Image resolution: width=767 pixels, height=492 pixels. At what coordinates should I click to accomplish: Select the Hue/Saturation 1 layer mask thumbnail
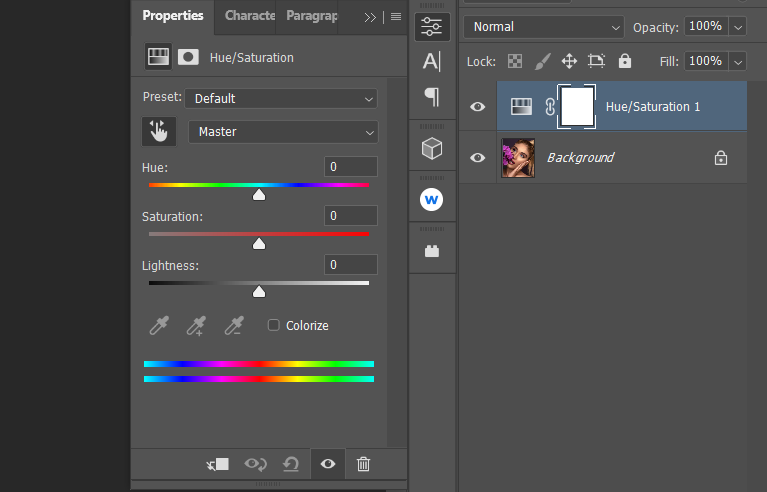pyautogui.click(x=578, y=107)
